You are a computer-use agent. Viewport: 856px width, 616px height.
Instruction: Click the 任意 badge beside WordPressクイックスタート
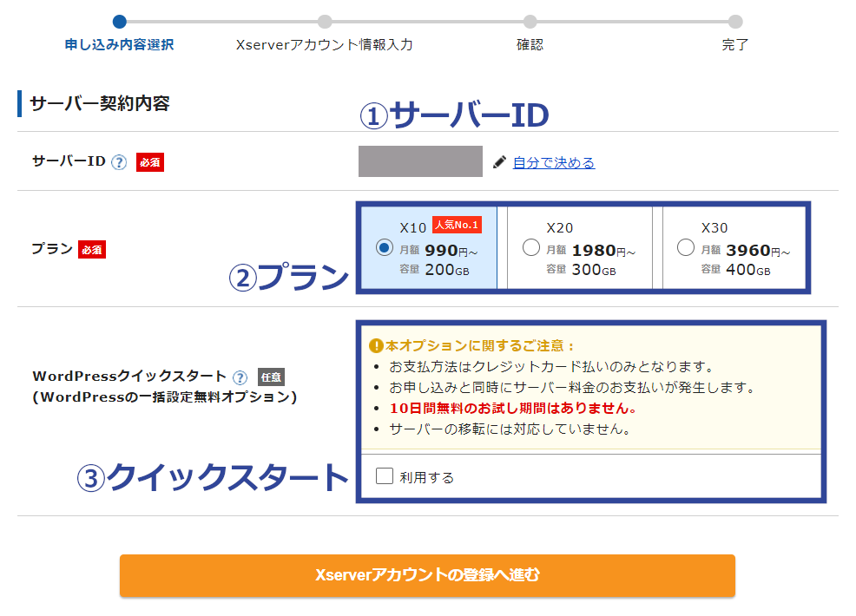[x=271, y=377]
